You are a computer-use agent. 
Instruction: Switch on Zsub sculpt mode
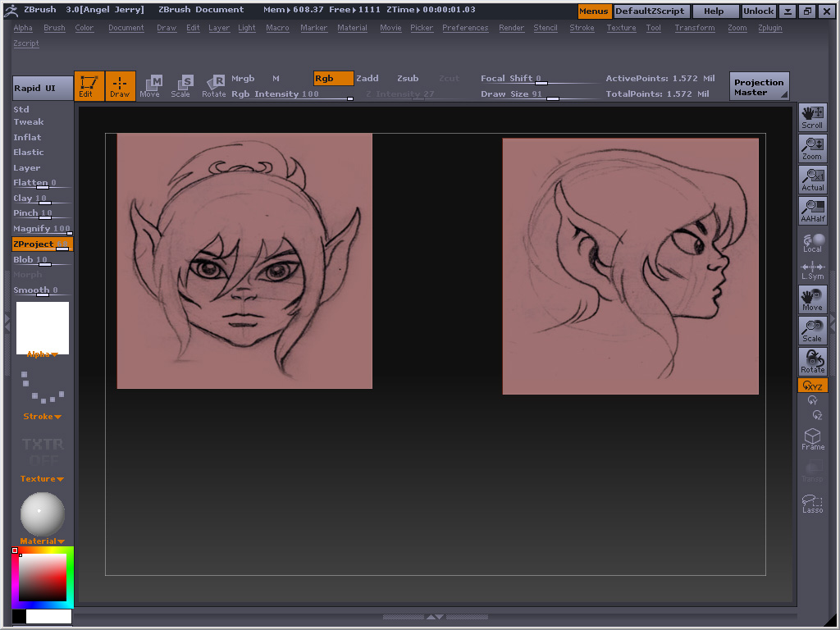point(408,79)
